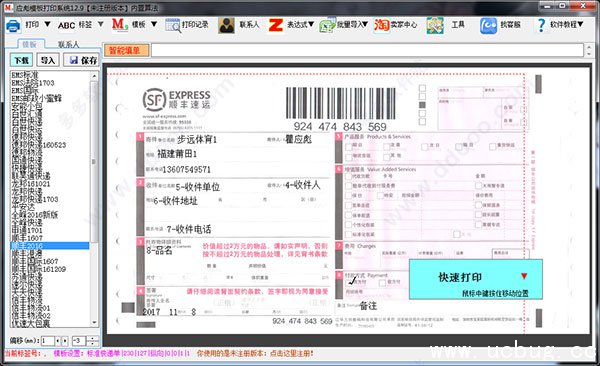Select 顺丰国际161209 in template list
The height and width of the screenshot is (366, 600).
click(39, 269)
